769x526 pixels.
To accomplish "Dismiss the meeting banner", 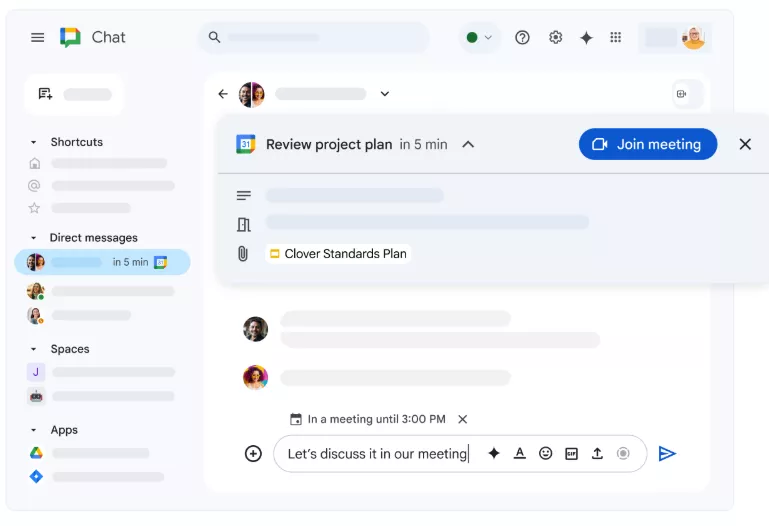I will click(x=745, y=144).
